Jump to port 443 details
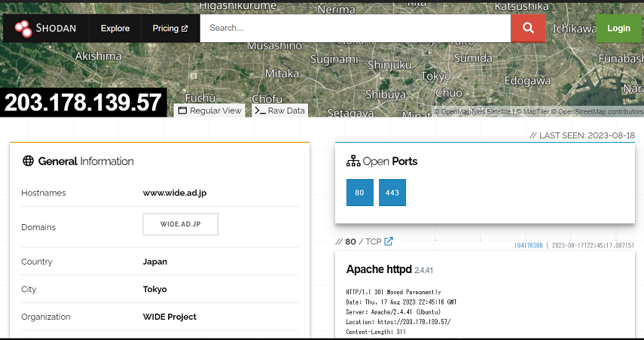644x340 pixels. 392,193
